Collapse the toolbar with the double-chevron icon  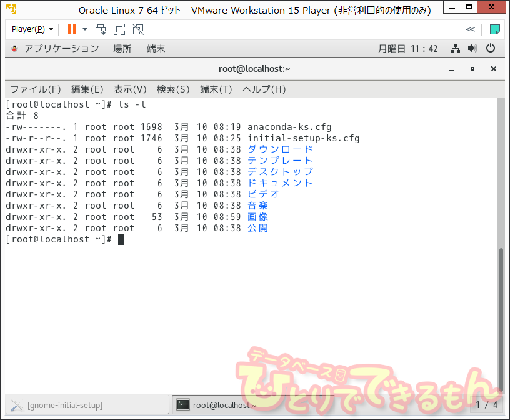(470, 29)
